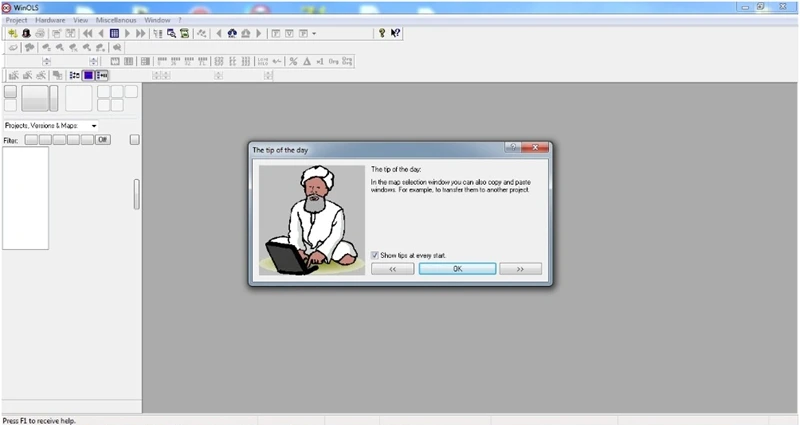800x425 pixels.
Task: Show next tip with >> button
Action: click(x=520, y=268)
